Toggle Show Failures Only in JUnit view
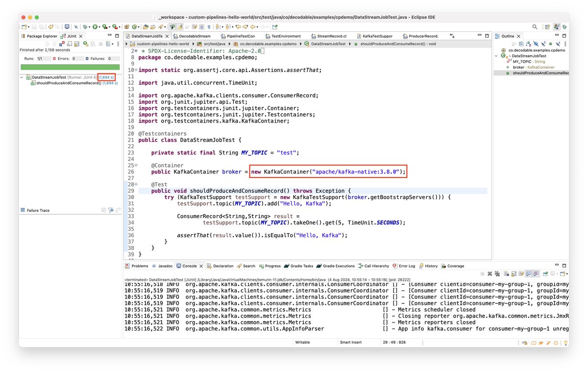Image resolution: width=588 pixels, height=372 pixels. 62,44
